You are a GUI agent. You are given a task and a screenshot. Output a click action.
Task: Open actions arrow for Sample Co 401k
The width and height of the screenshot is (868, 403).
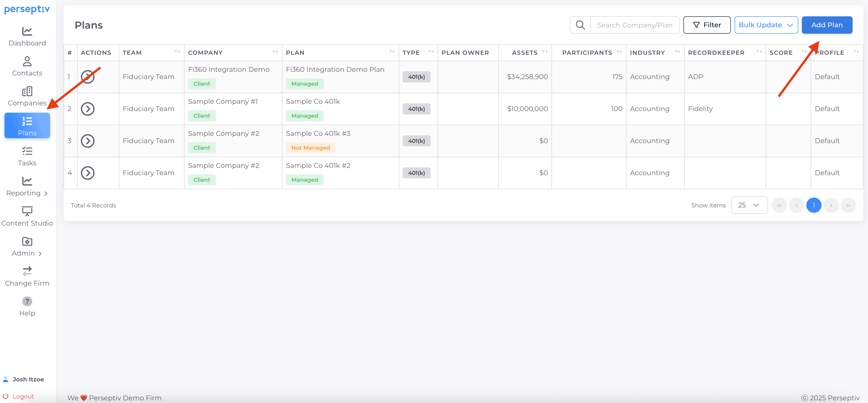click(x=88, y=109)
